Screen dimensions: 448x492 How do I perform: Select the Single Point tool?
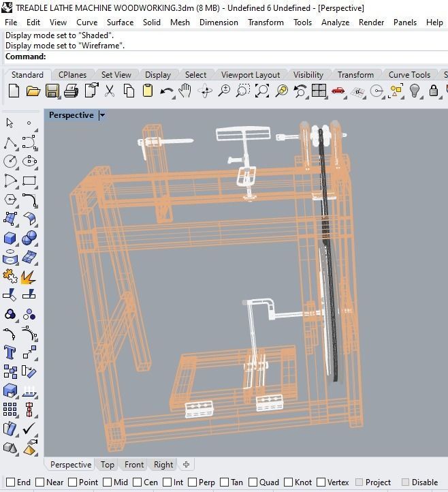point(29,123)
